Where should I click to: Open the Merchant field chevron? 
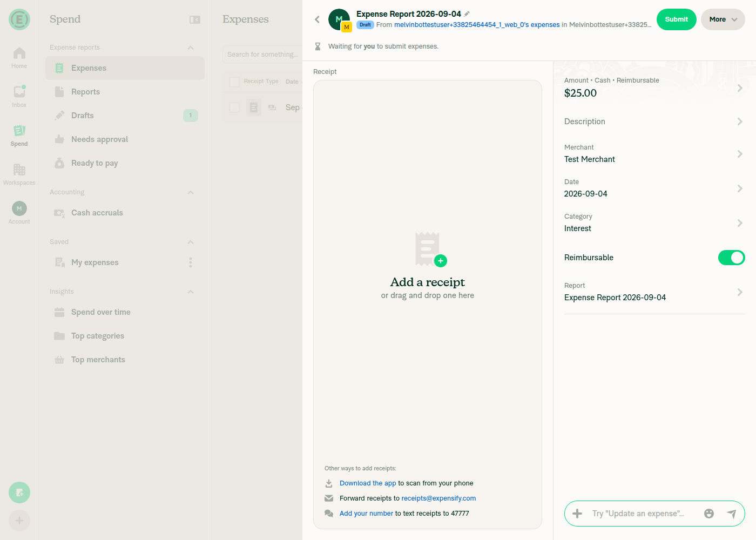pyautogui.click(x=740, y=154)
